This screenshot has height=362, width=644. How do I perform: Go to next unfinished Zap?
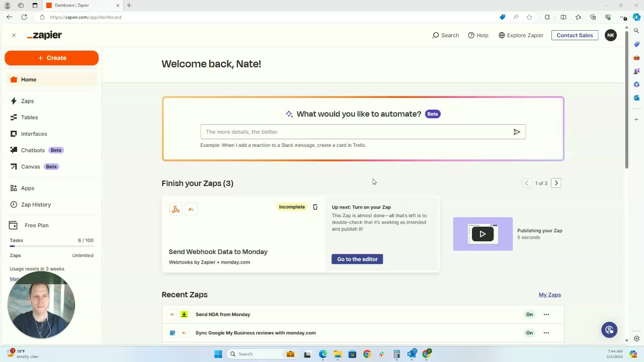tap(556, 183)
